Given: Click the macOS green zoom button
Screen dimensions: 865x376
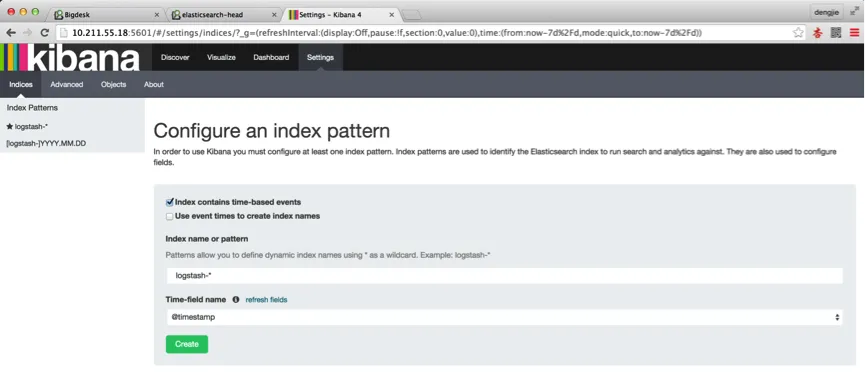Looking at the screenshot, I should pos(36,12).
